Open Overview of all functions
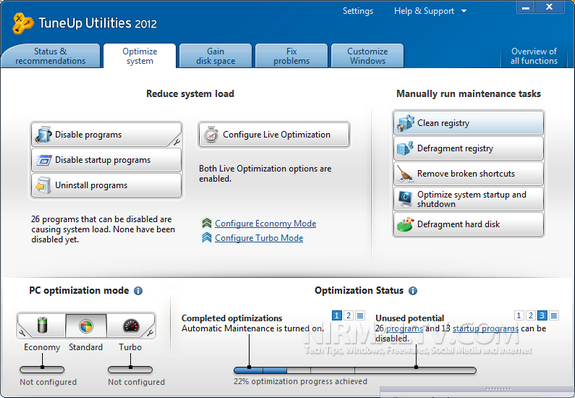Image resolution: width=575 pixels, height=398 pixels. click(534, 56)
